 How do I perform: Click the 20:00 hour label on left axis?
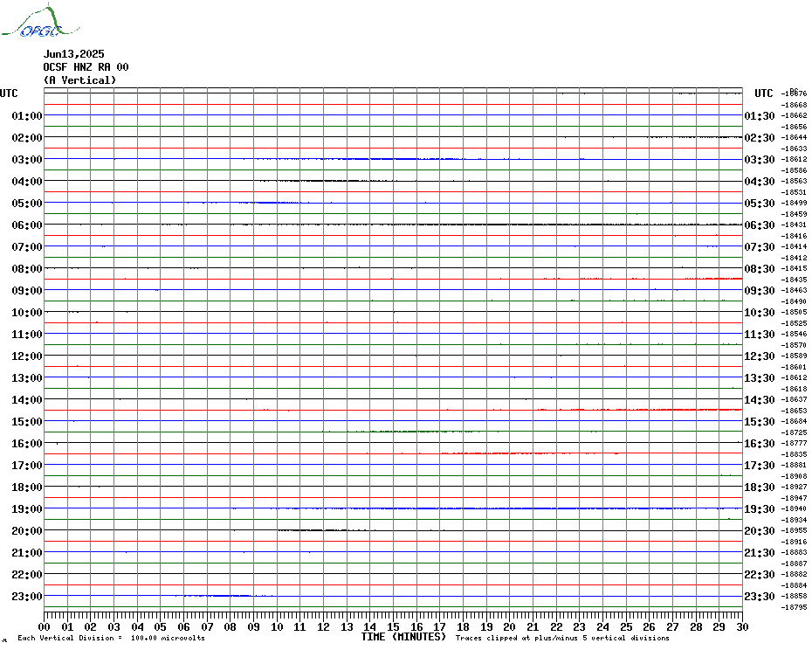click(x=27, y=531)
